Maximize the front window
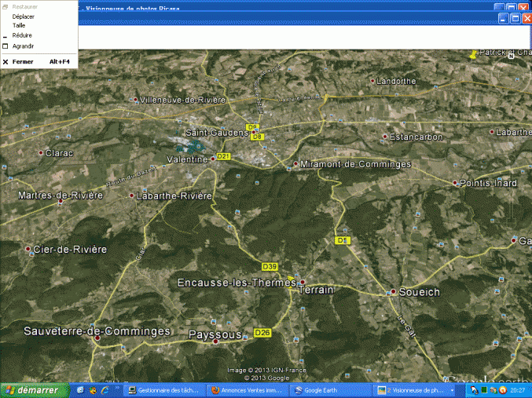532x398 pixels. point(515,18)
